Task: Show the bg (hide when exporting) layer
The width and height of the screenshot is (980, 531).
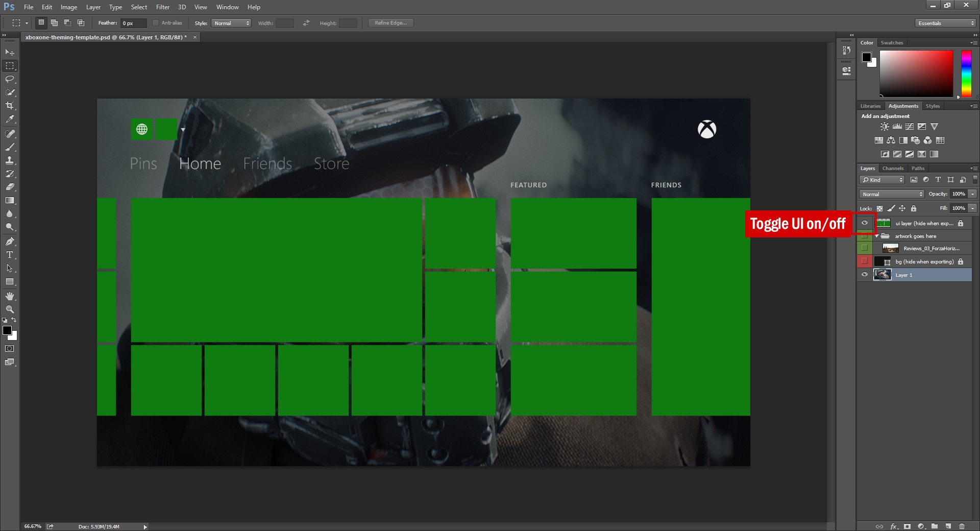Action: pyautogui.click(x=865, y=261)
